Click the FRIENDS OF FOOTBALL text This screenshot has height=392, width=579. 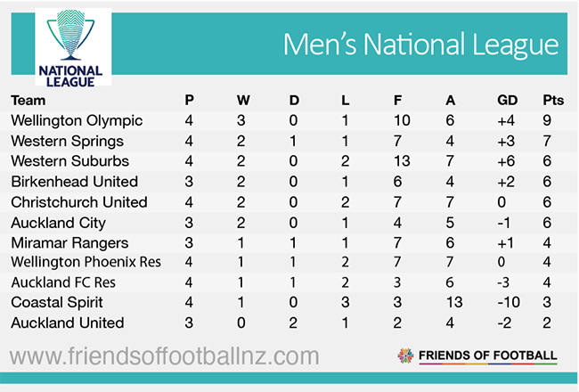point(489,355)
